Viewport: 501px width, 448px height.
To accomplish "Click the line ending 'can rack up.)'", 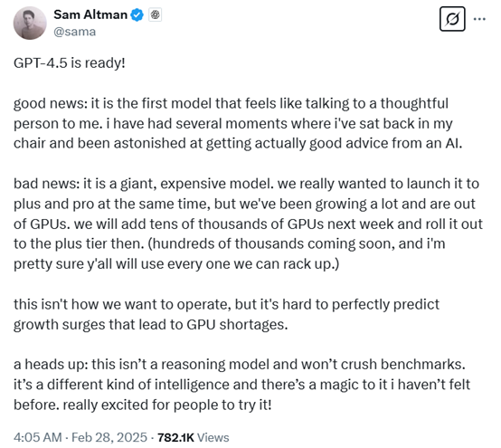I will (x=176, y=264).
